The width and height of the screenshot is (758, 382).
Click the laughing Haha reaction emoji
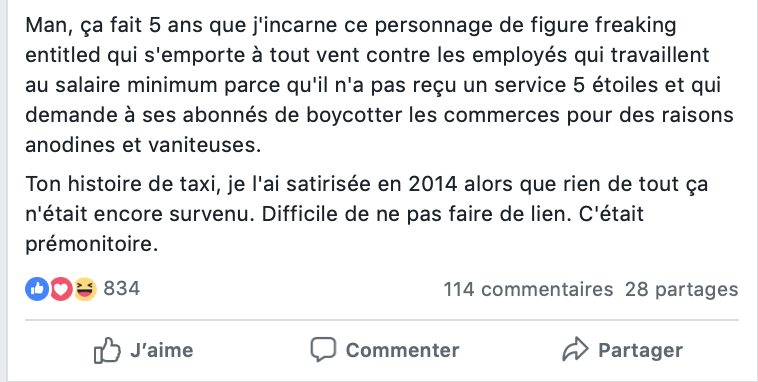point(85,289)
